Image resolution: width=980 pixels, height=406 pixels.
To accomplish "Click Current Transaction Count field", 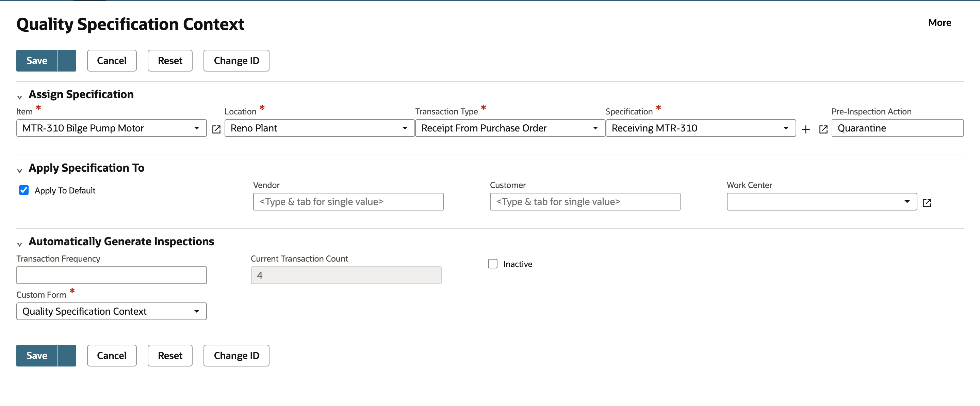I will (346, 275).
